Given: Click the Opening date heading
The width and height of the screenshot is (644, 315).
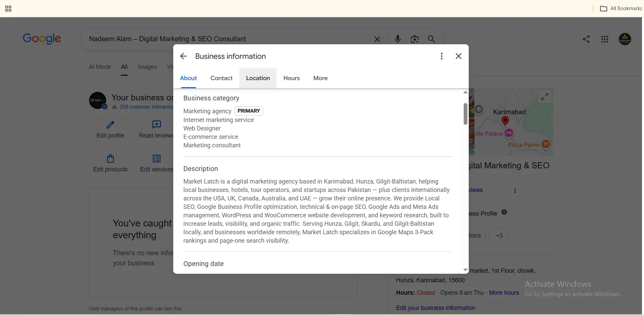Looking at the screenshot, I should 203,264.
